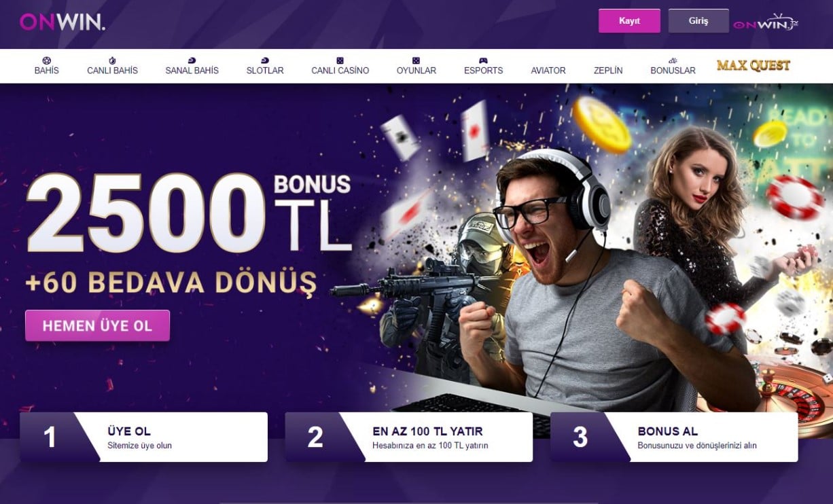Select step 3 BONUS AL card
Screen dimensions: 833x504
pos(674,437)
